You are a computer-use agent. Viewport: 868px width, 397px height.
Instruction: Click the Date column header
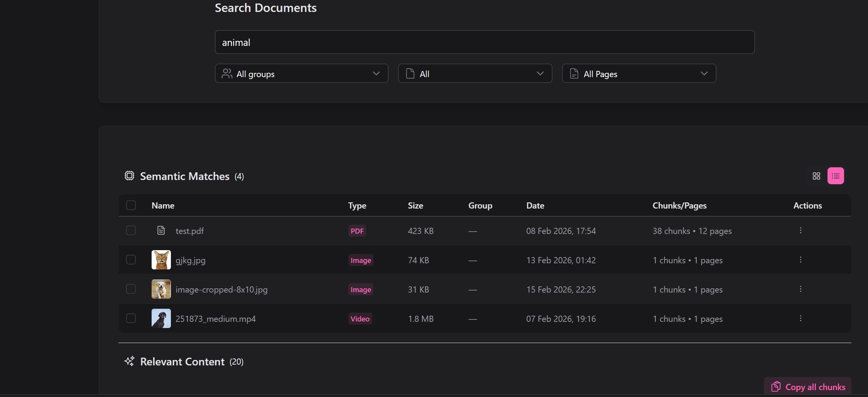(535, 205)
